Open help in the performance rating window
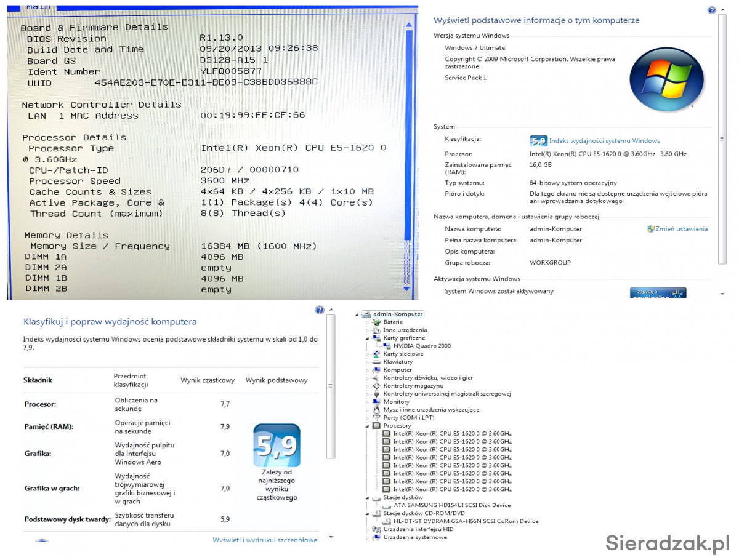This screenshot has width=739, height=560. point(319,310)
